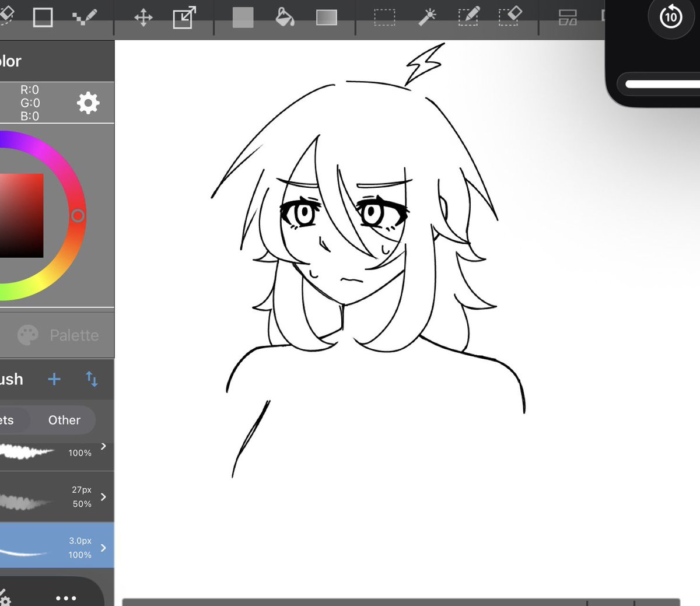Select the paint Bucket tool
700x606 pixels.
(285, 17)
